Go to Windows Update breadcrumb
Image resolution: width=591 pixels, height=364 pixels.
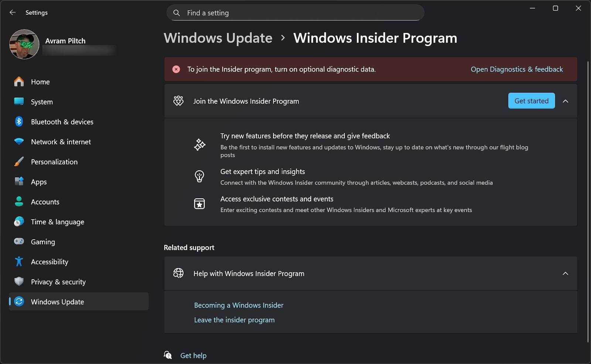point(218,38)
